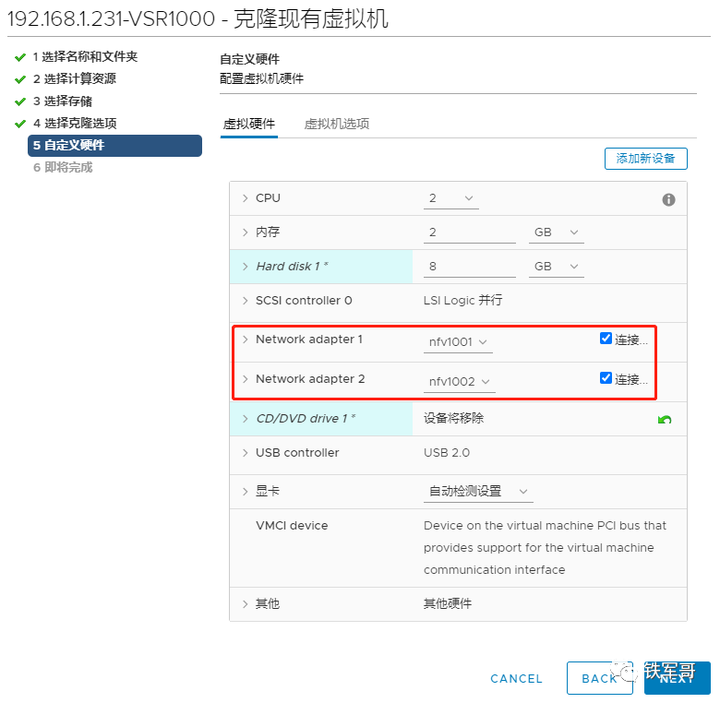The image size is (720, 703).
Task: Click the memory size input field
Action: 469,232
